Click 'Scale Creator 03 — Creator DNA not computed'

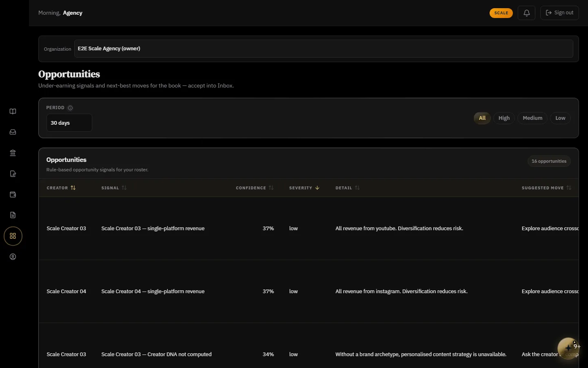click(x=156, y=355)
